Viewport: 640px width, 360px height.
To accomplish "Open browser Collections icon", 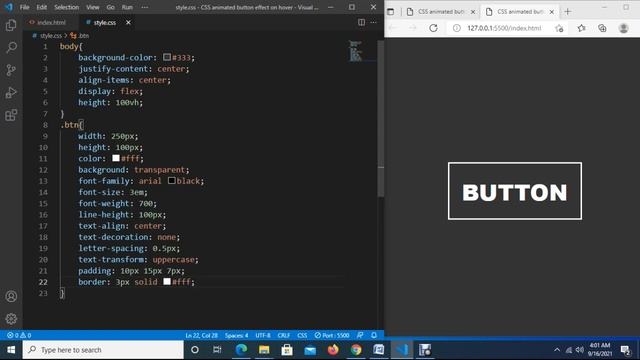I will point(602,28).
